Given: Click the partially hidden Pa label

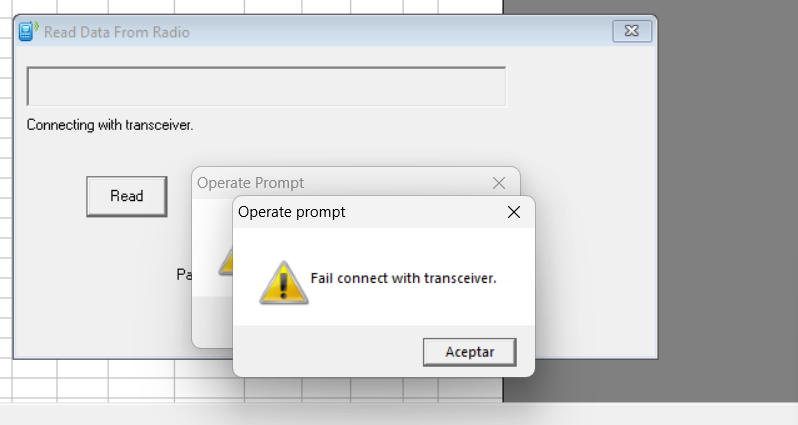Looking at the screenshot, I should point(184,275).
